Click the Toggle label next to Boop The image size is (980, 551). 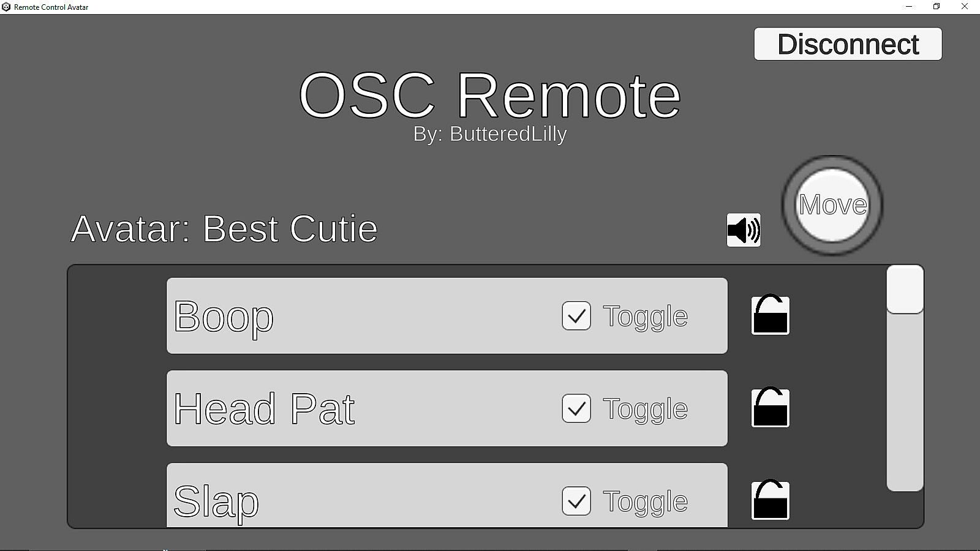click(x=645, y=317)
